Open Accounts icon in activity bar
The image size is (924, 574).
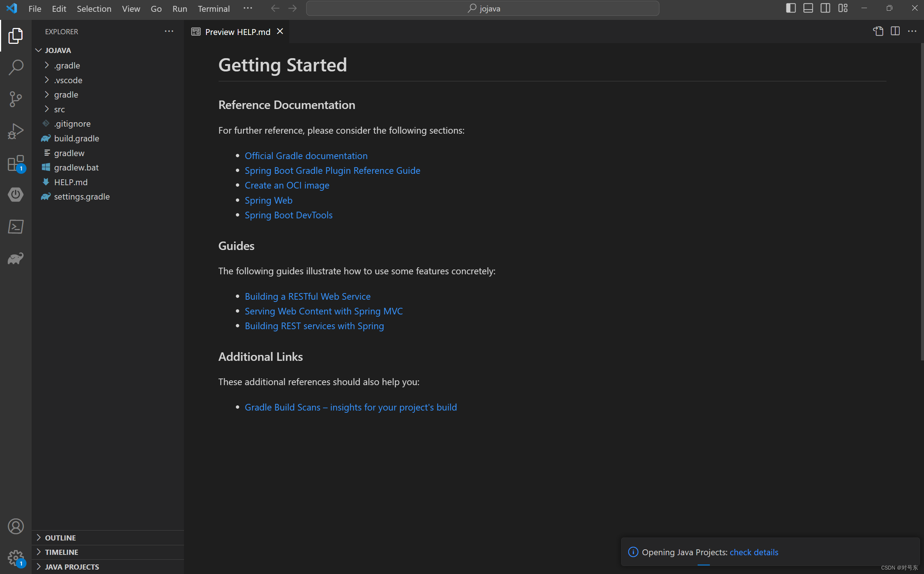coord(15,526)
